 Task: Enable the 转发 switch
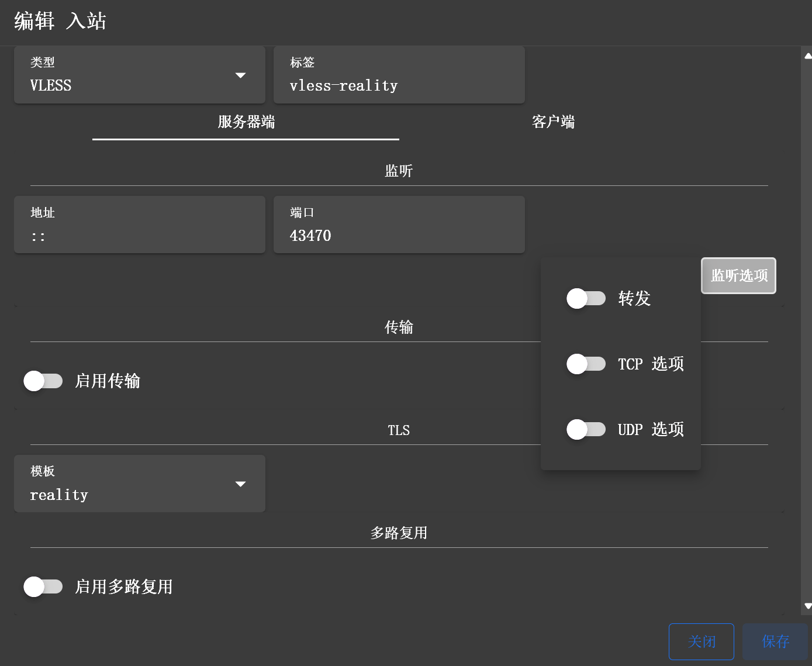(x=586, y=299)
